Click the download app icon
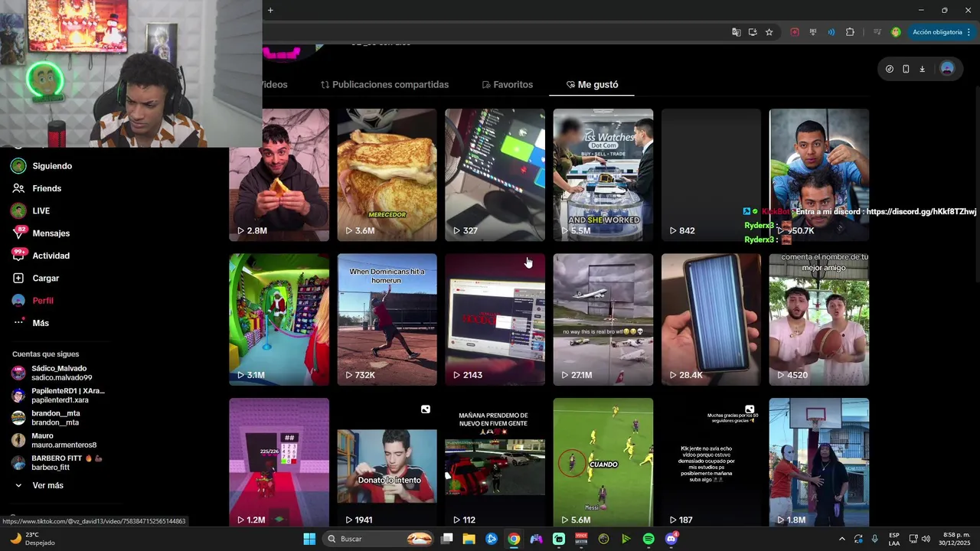 coord(922,69)
